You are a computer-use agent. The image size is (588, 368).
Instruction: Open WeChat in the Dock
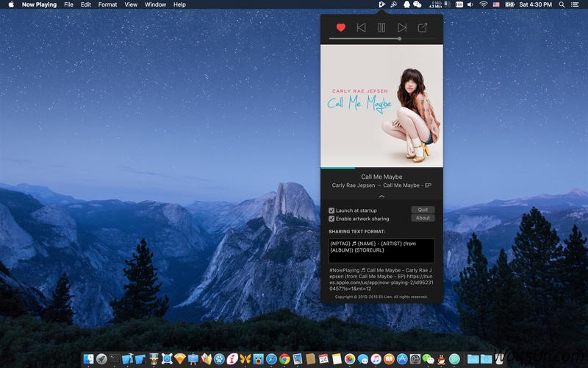coord(429,359)
